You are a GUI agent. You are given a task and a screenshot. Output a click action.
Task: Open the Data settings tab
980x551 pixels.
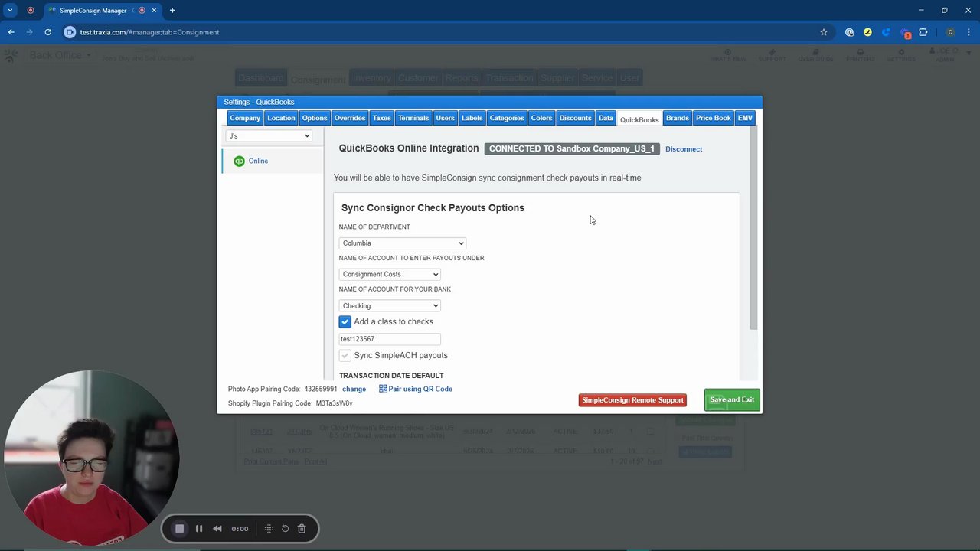(x=606, y=118)
